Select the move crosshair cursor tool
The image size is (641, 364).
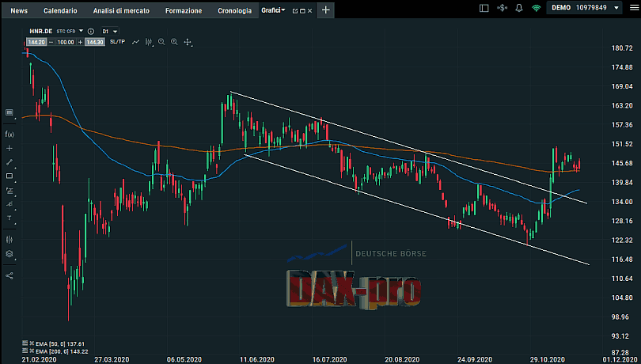click(x=188, y=42)
